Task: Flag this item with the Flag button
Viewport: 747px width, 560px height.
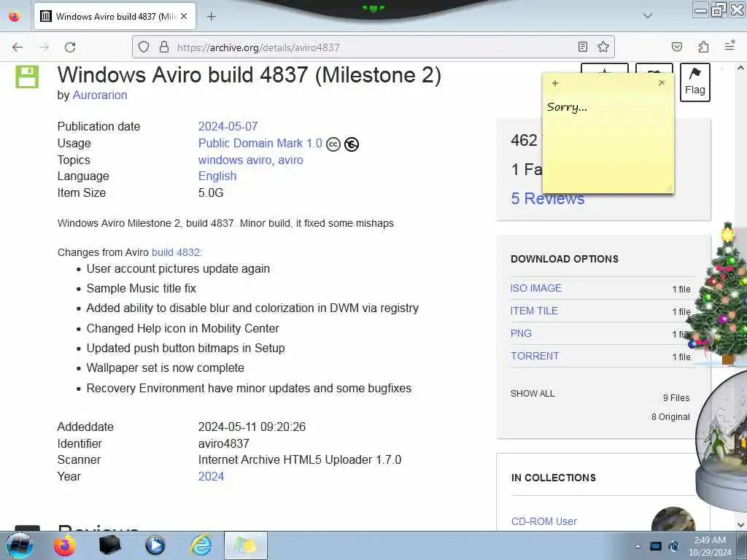Action: coord(694,82)
